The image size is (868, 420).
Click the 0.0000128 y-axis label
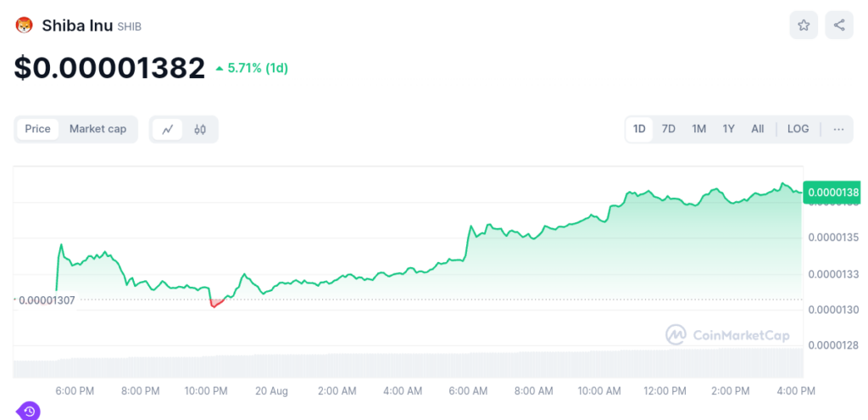834,345
